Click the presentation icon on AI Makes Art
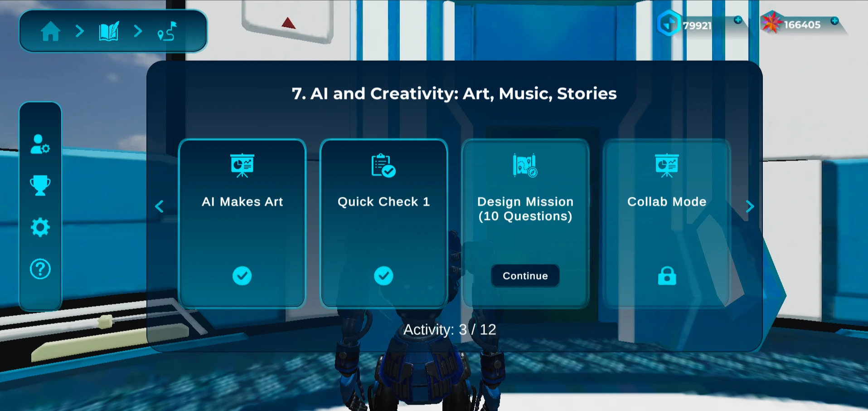This screenshot has width=868, height=411. 242,166
